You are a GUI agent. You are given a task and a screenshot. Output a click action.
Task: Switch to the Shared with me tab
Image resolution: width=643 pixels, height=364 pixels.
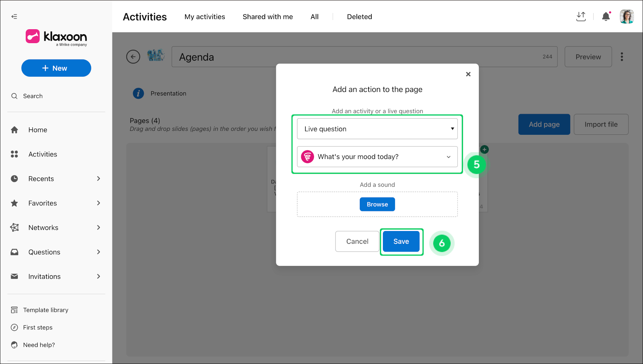(268, 17)
